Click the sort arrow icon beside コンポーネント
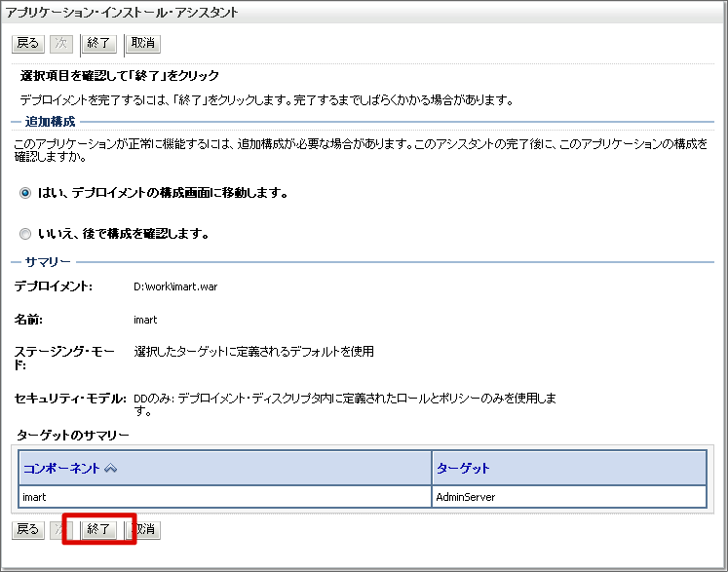Viewport: 728px width, 572px height. click(110, 469)
